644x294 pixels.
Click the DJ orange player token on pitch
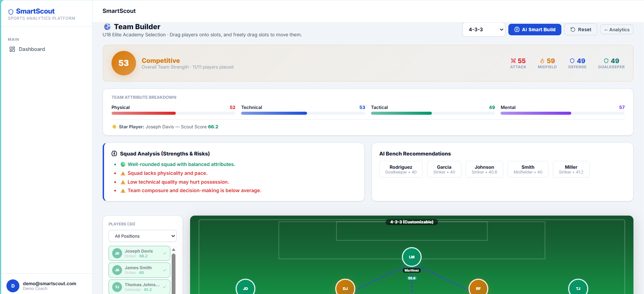coord(345,288)
